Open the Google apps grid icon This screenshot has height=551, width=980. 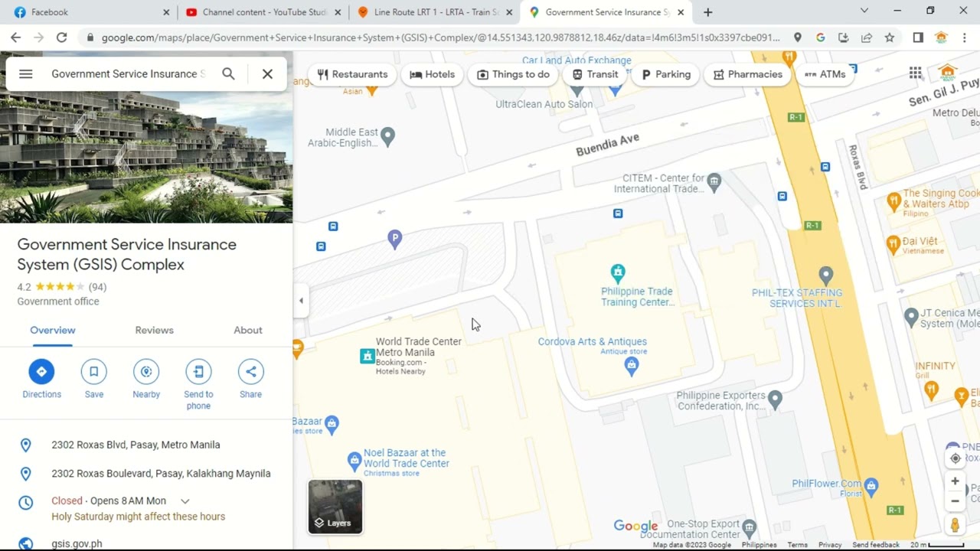tap(916, 73)
